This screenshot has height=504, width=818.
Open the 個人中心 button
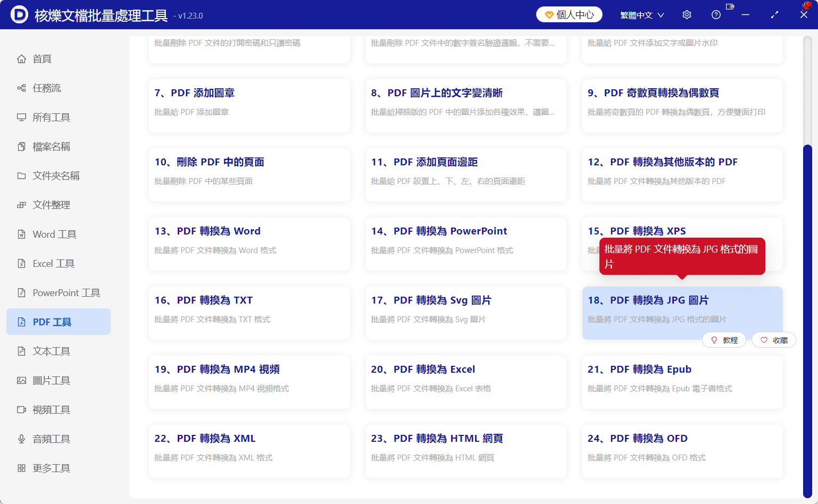(x=569, y=14)
